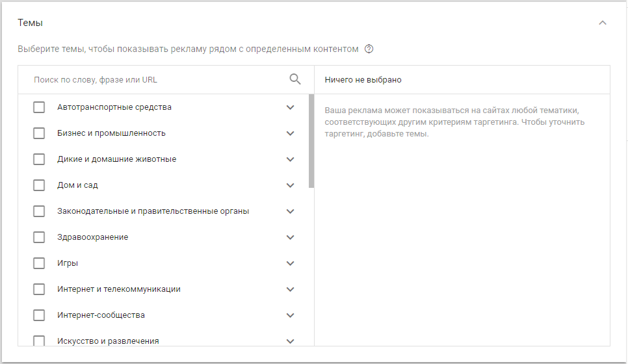Screen dimensions: 628x364
Task: Check the Бизнес и промышленность checkbox
Action: (39, 133)
